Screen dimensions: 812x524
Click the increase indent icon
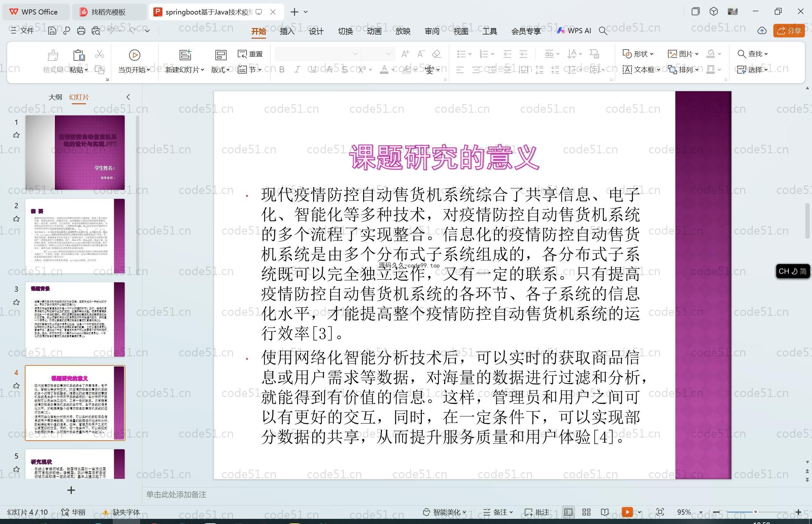pos(523,54)
